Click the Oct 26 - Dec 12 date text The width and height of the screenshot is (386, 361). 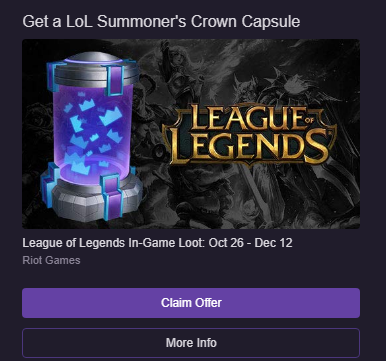tap(251, 243)
